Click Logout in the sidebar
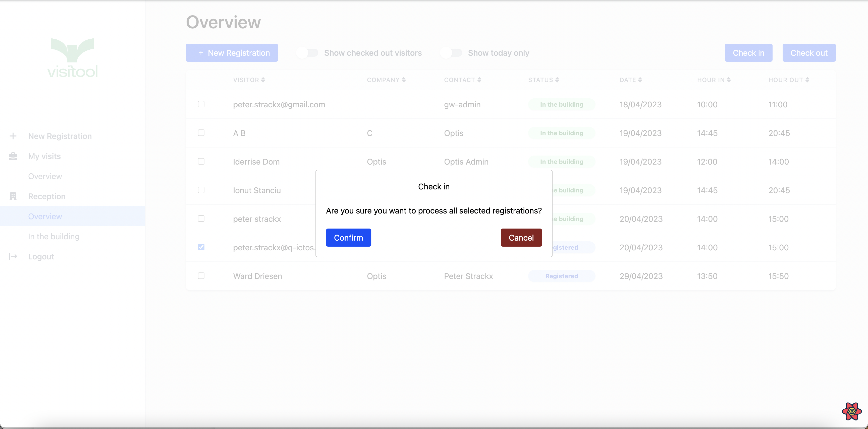Image resolution: width=868 pixels, height=429 pixels. 41,257
